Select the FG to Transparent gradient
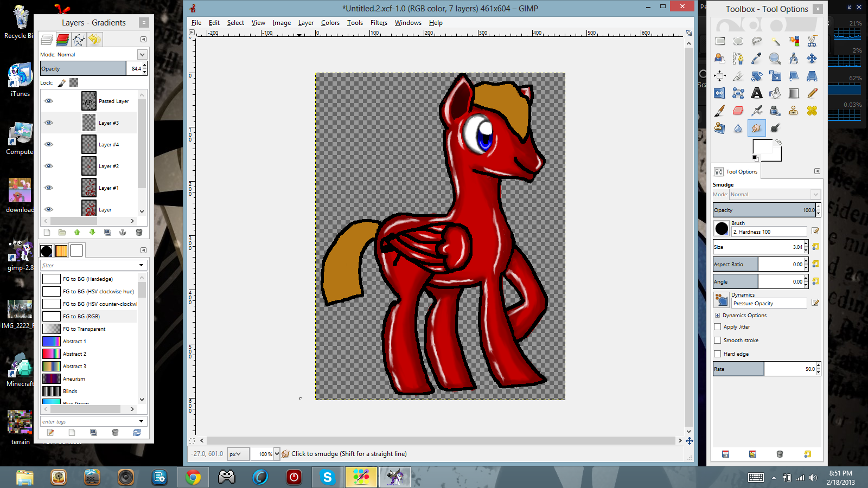 (89, 329)
